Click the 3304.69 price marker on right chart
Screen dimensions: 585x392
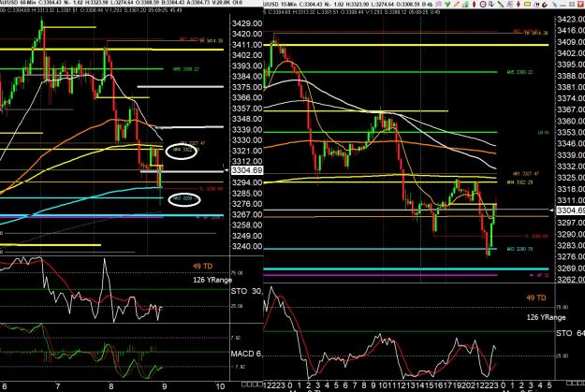click(x=570, y=211)
